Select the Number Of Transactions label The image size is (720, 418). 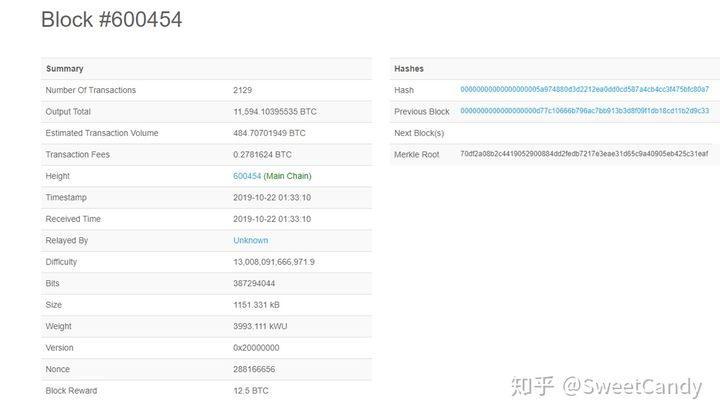[x=91, y=90]
